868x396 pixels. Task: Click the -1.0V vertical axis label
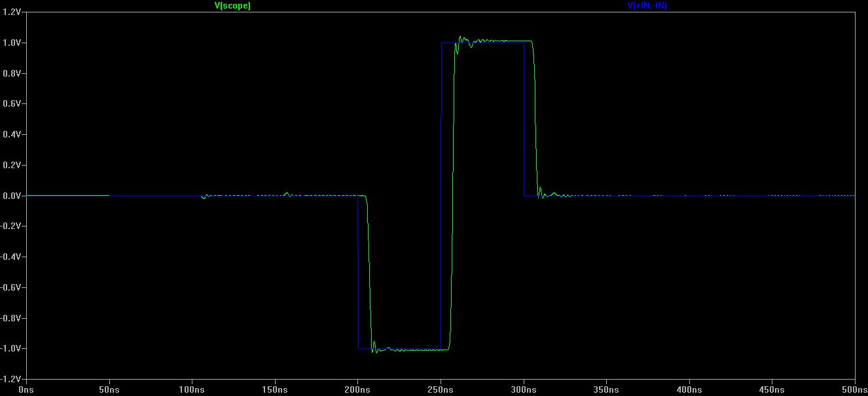tap(11, 348)
